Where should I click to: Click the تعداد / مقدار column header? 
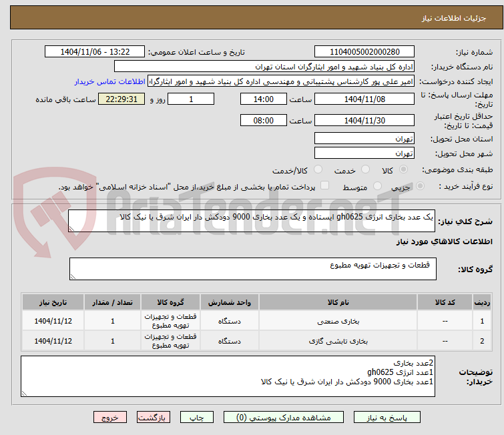click(x=113, y=302)
